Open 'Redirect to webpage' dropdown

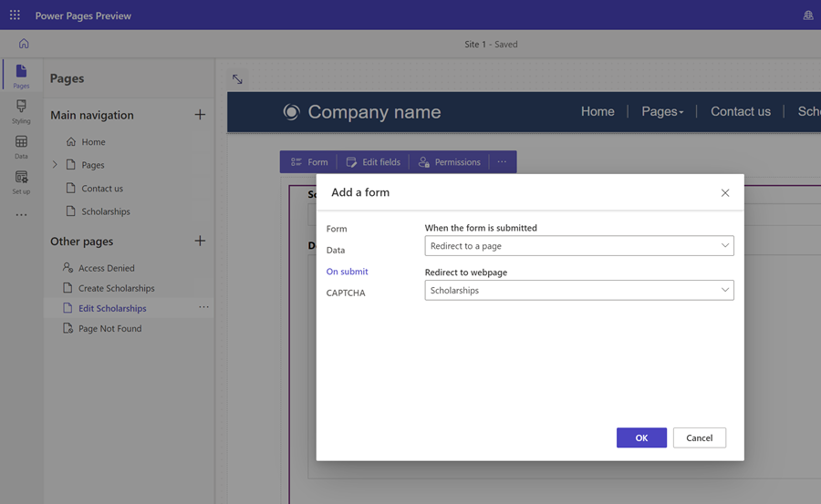[x=578, y=291]
